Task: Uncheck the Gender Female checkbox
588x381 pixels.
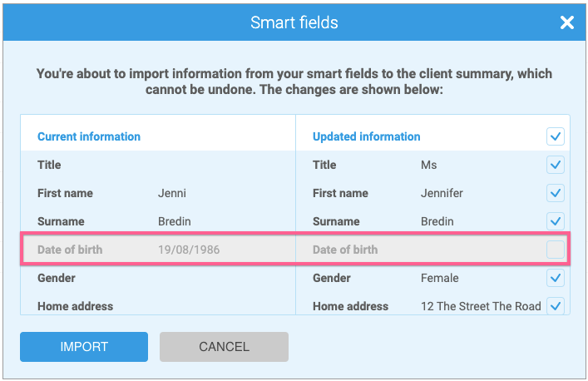Action: [x=555, y=278]
